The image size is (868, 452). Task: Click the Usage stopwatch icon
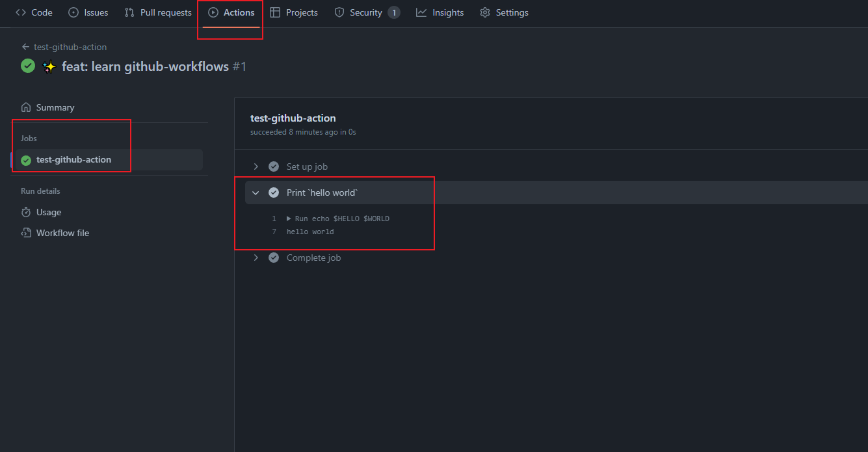point(26,212)
